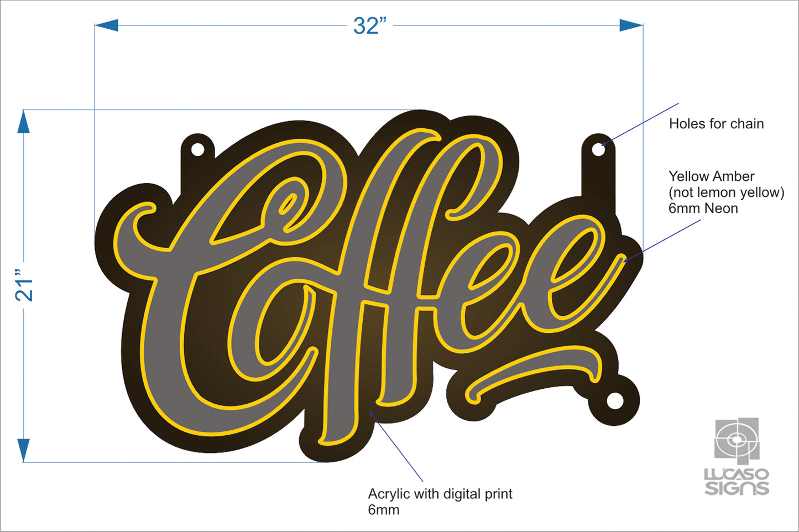Select the 32" width dimension label

[369, 26]
